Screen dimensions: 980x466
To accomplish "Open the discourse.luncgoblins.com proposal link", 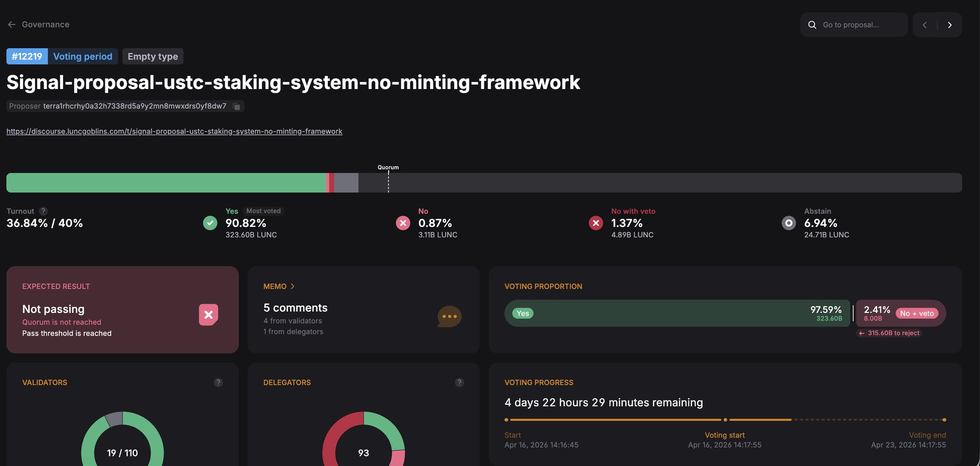I will point(174,131).
